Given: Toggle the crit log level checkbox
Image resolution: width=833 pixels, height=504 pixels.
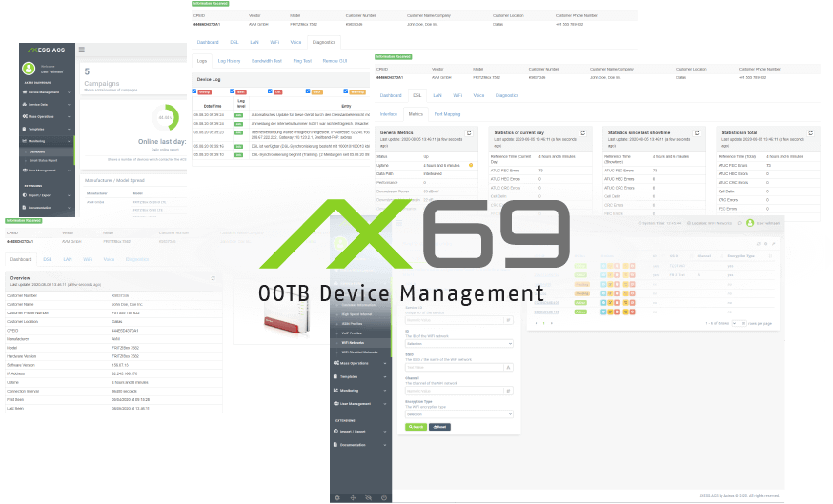Looking at the screenshot, I should pos(270,91).
